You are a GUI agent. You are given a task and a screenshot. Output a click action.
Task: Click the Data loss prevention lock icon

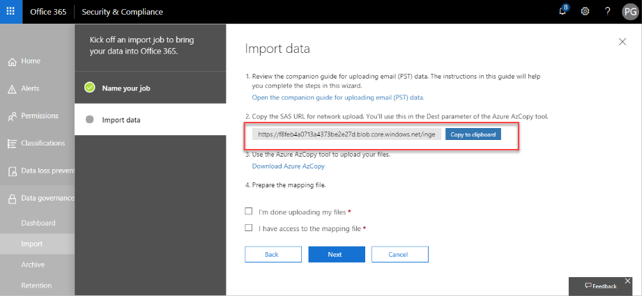13,171
